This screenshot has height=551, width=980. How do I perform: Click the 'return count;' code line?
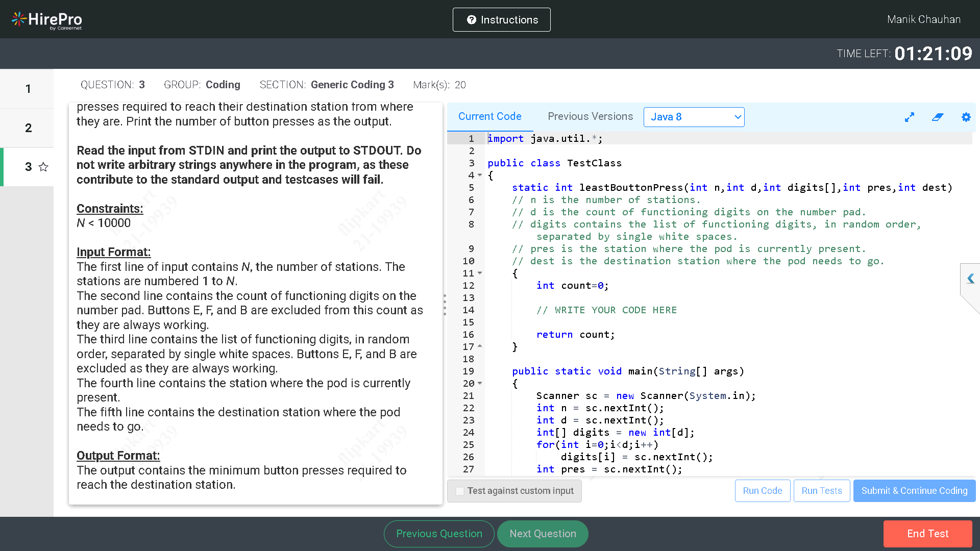[x=576, y=335]
